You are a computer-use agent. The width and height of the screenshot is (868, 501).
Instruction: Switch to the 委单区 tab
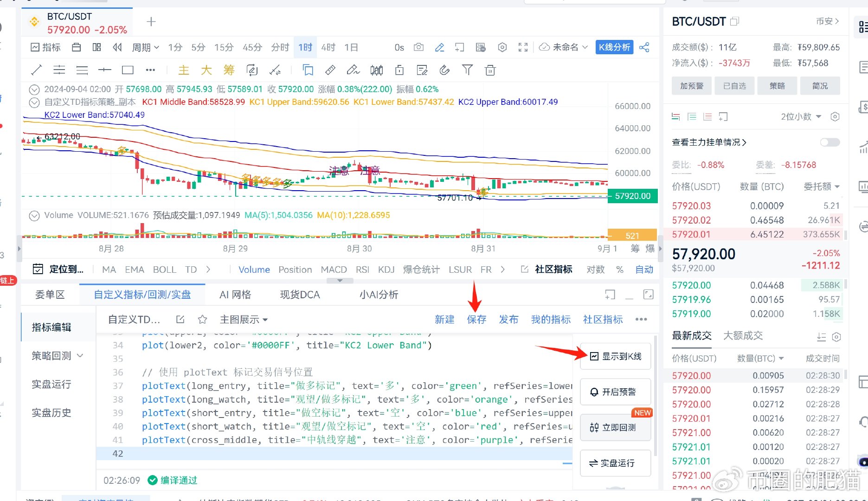click(50, 295)
